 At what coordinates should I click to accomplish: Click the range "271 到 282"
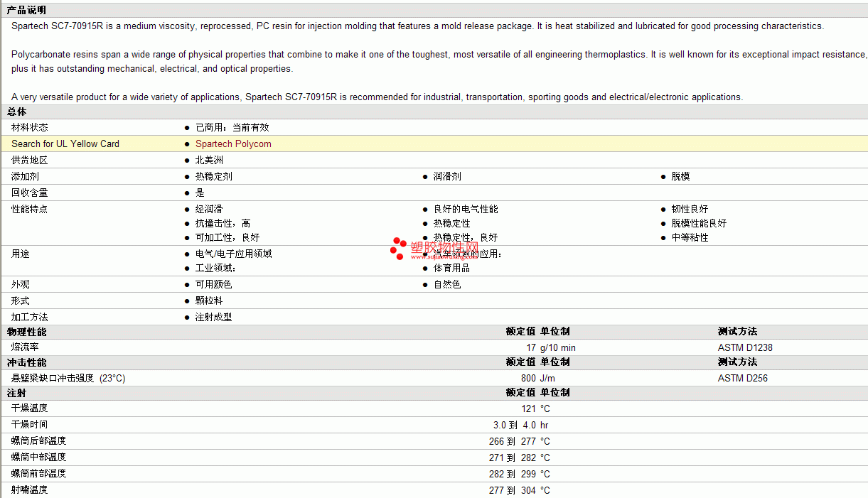(x=513, y=458)
